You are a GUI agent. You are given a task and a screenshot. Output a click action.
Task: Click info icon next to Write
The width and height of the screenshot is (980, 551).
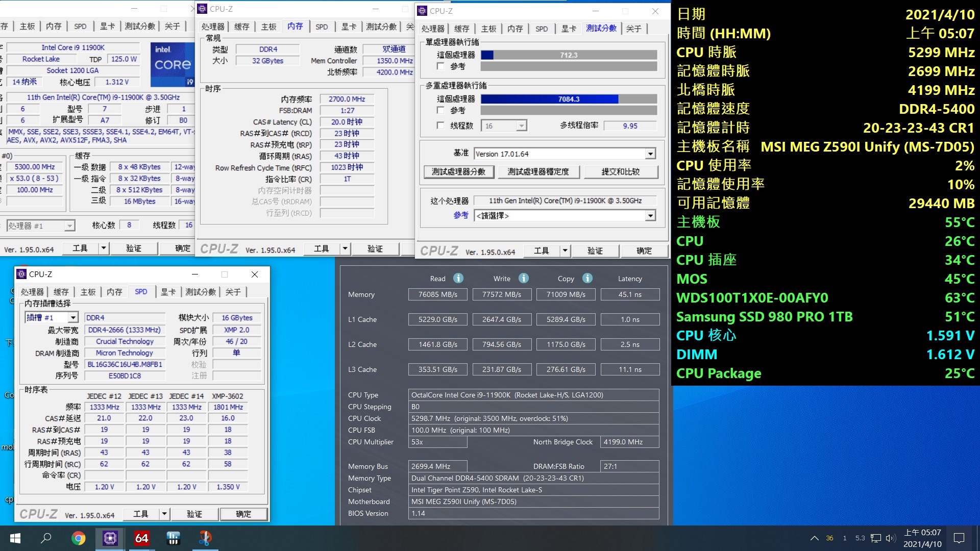(524, 278)
